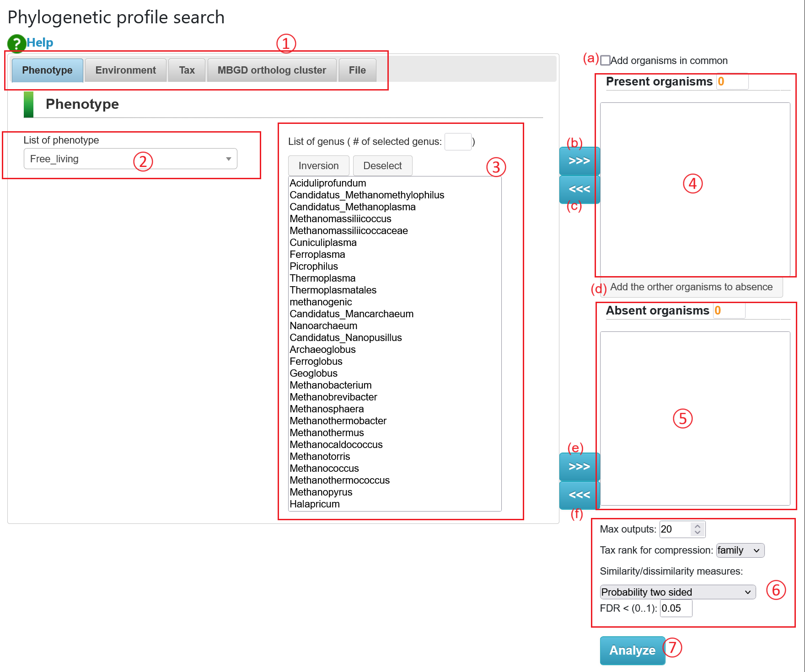
Task: Select Thermoplasma in the genus list
Action: tap(322, 278)
